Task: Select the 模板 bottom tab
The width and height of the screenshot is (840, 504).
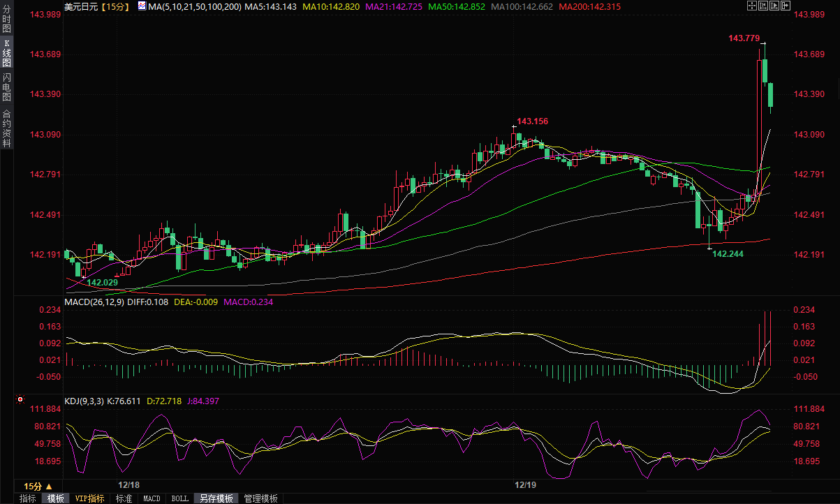Action: pyautogui.click(x=55, y=498)
